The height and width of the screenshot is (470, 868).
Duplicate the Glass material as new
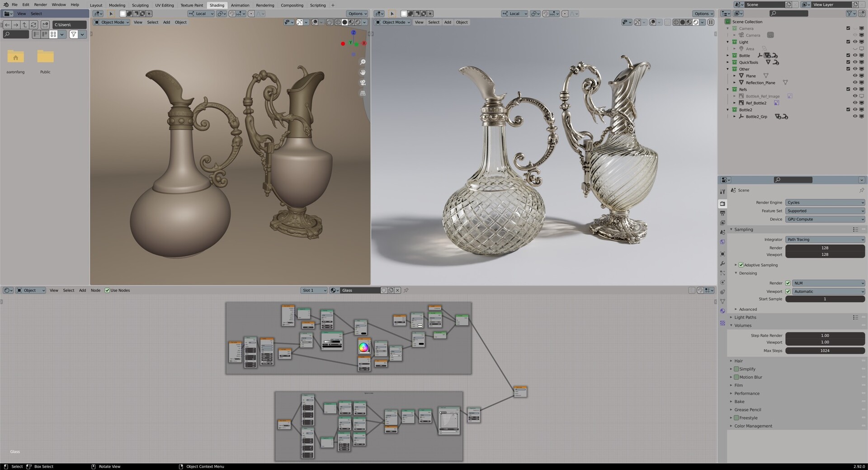coord(391,290)
